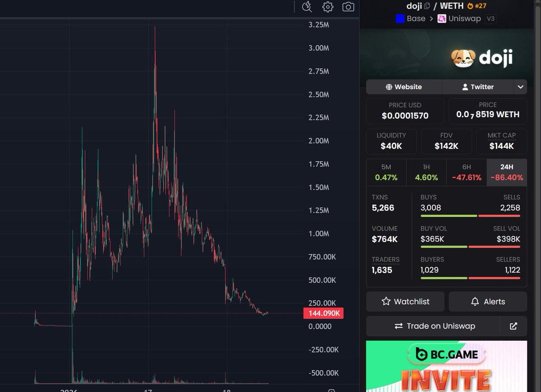Click the 17 date label on time axis

[x=149, y=390]
